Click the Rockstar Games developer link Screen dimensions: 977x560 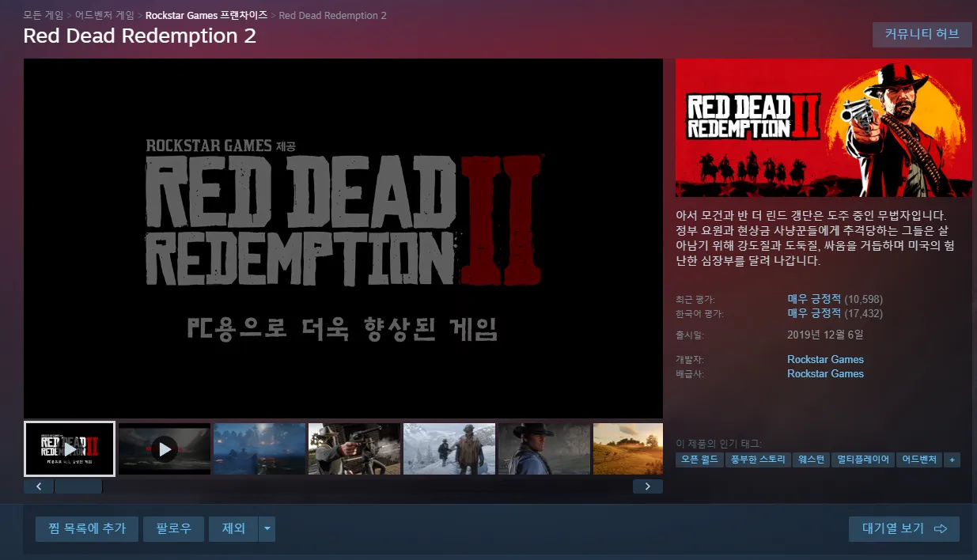[825, 359]
